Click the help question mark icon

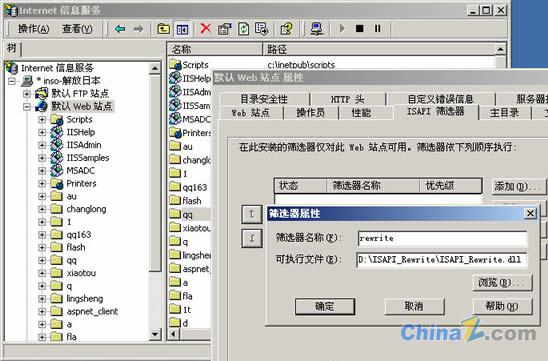(287, 29)
